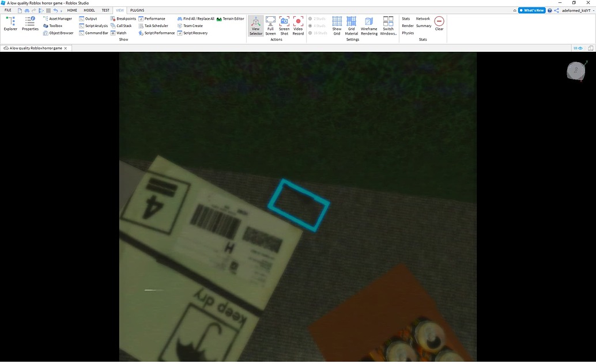Open the Command Bar
The height and width of the screenshot is (364, 596).
95,33
